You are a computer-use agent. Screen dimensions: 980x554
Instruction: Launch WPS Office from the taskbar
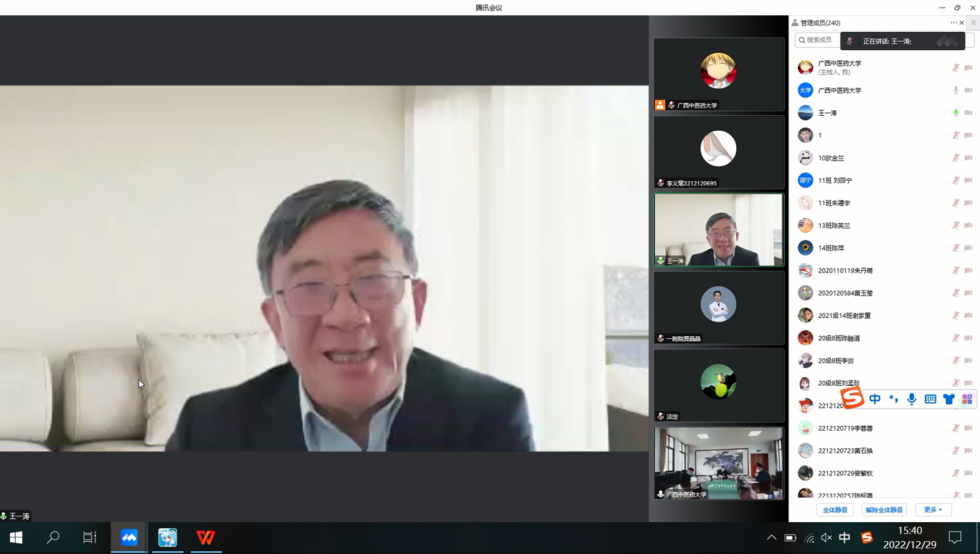(205, 537)
